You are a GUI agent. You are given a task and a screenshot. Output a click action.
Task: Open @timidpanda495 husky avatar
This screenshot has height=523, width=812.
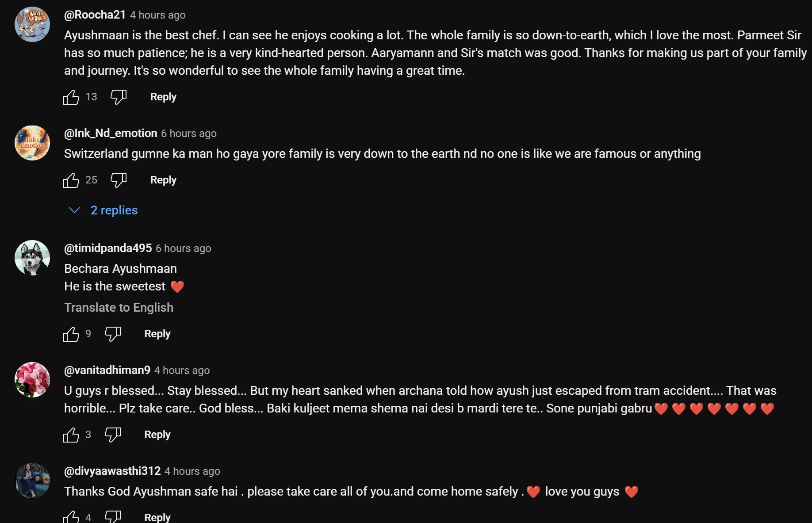pos(32,258)
